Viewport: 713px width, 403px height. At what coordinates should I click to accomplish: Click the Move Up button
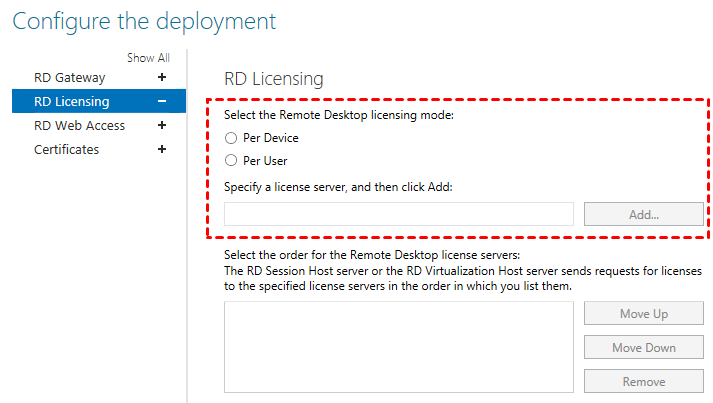(643, 314)
